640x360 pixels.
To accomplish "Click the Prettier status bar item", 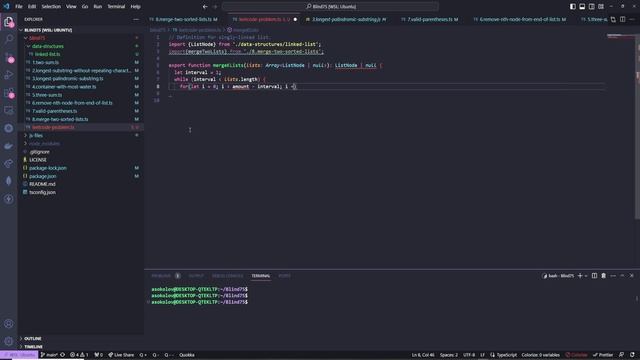I will tap(603, 355).
